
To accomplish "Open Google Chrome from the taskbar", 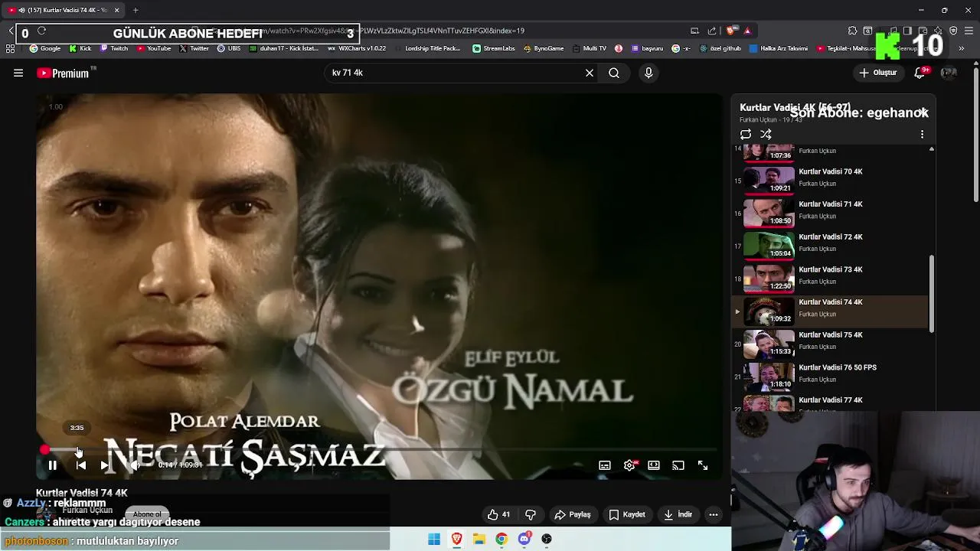I will tap(501, 540).
